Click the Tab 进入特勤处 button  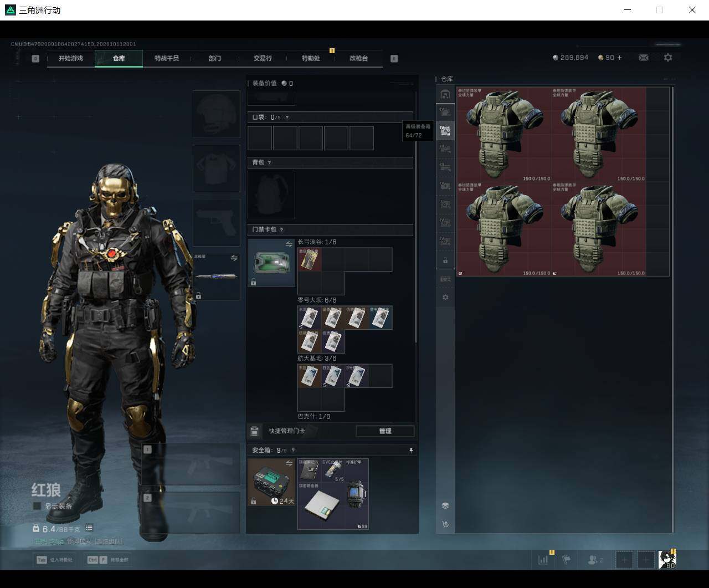pos(54,560)
